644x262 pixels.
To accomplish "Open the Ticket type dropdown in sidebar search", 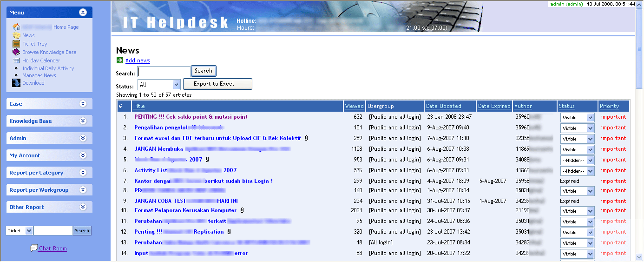I will click(x=20, y=231).
